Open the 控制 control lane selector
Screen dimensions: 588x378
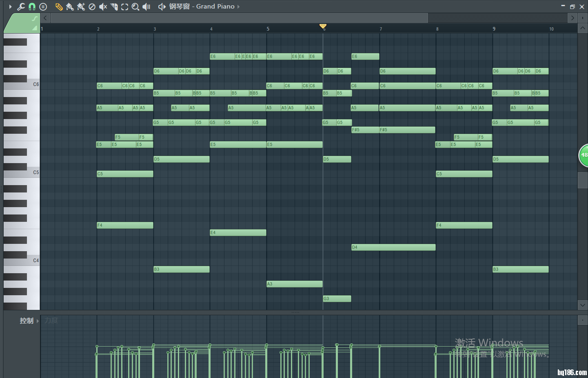pos(29,321)
